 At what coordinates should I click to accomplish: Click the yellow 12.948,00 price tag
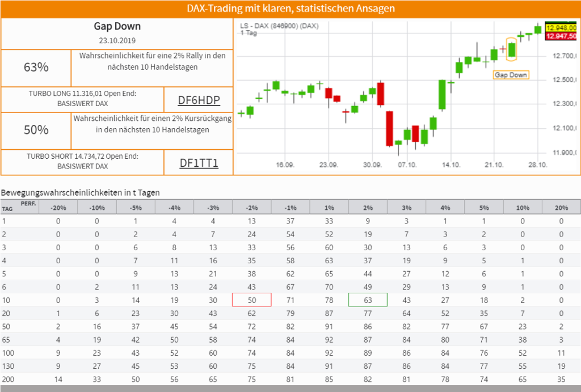pos(561,28)
